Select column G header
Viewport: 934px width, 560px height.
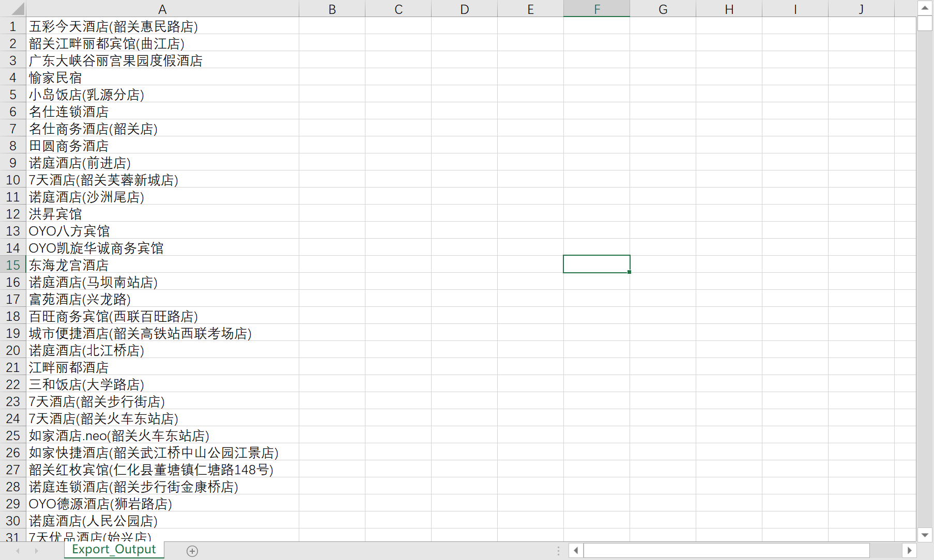[x=663, y=9]
